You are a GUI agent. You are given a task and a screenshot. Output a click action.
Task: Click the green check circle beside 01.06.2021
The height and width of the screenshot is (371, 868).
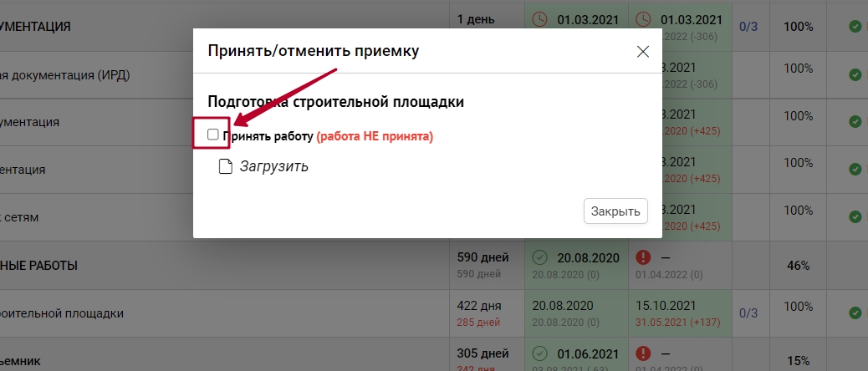[x=540, y=353]
